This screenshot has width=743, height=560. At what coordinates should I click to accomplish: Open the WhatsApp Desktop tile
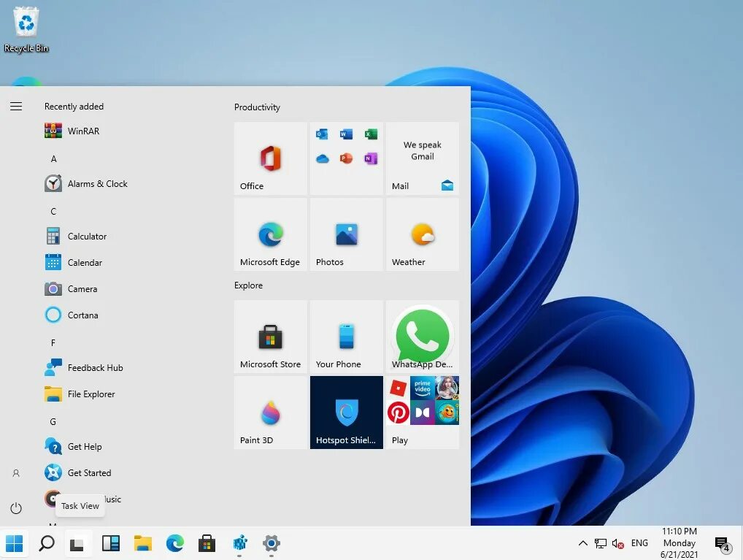(x=422, y=337)
